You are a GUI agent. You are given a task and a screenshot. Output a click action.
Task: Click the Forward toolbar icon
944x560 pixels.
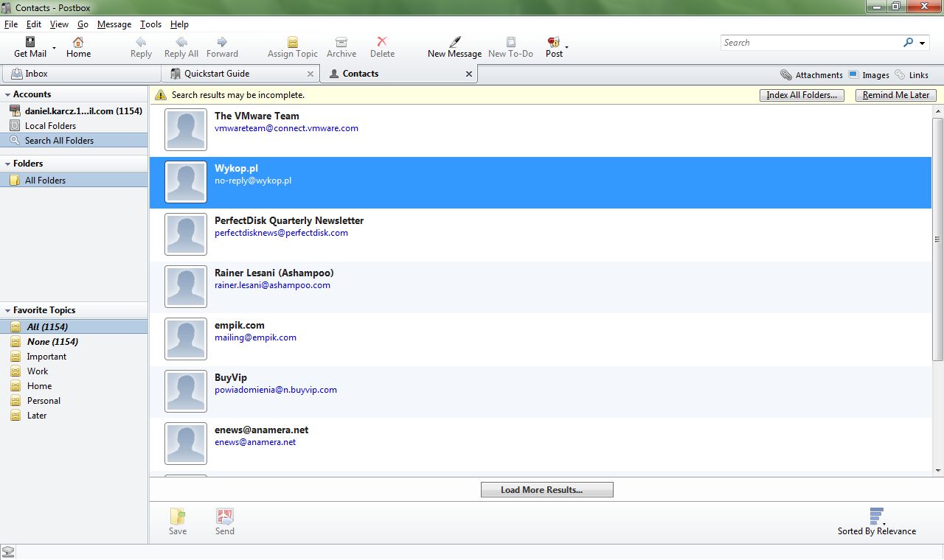222,42
